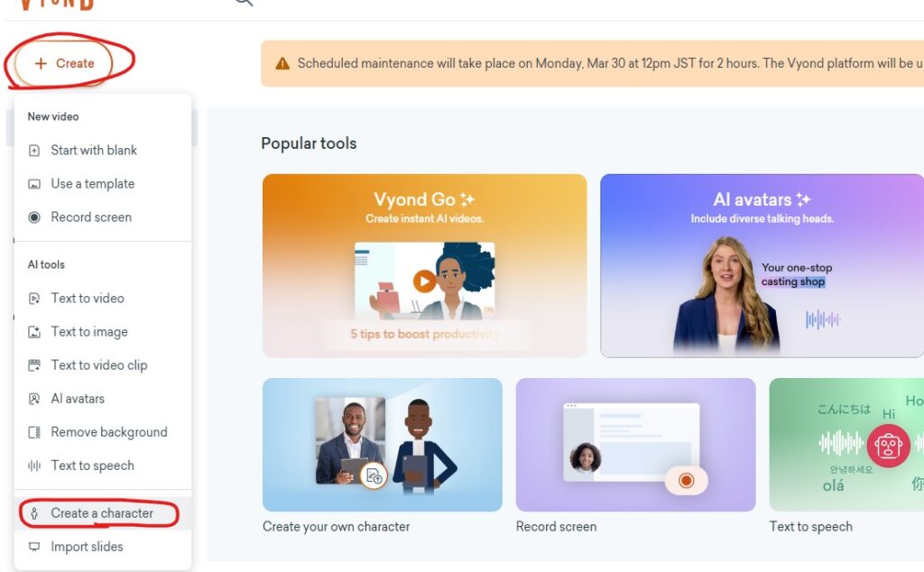Open the Text to speech tool card
This screenshot has height=572, width=924.
(846, 445)
